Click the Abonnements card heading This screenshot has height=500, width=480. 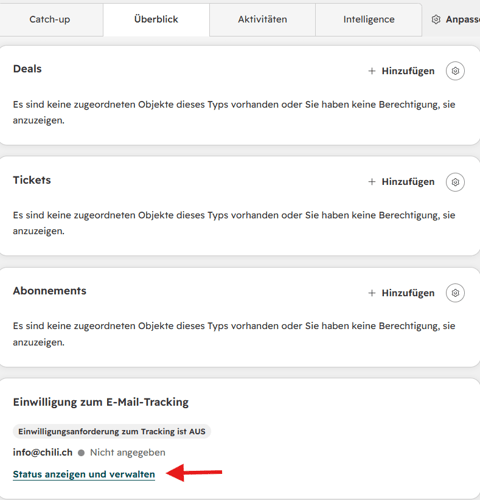(50, 291)
